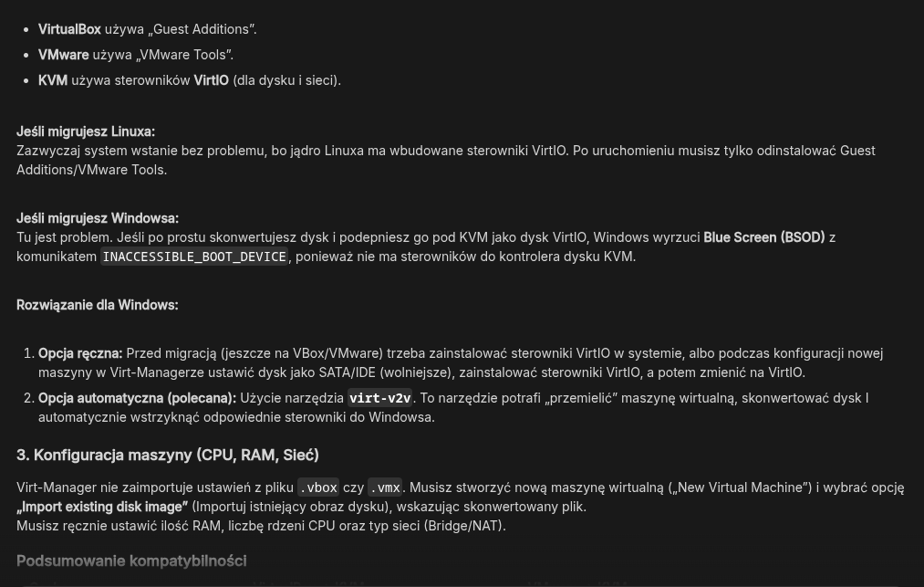Screen dimensions: 924x587
Task: Click the bold 'KVM' bullet text
Action: [53, 80]
